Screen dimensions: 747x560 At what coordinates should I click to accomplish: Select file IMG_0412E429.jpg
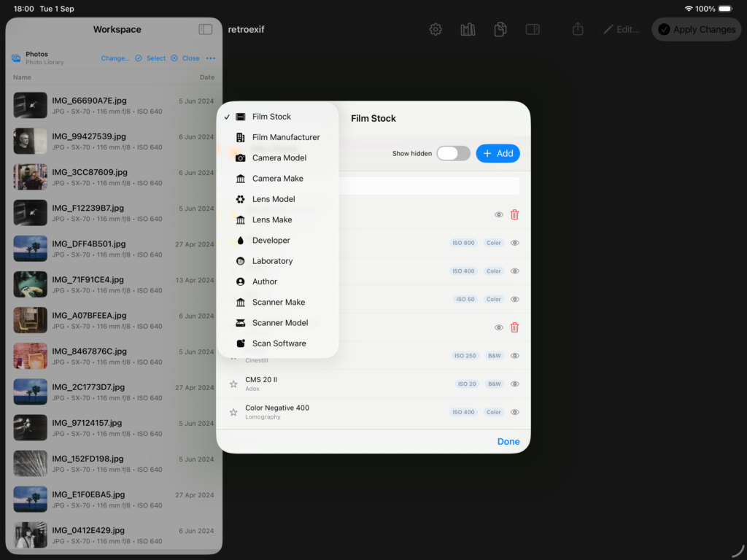(x=114, y=534)
